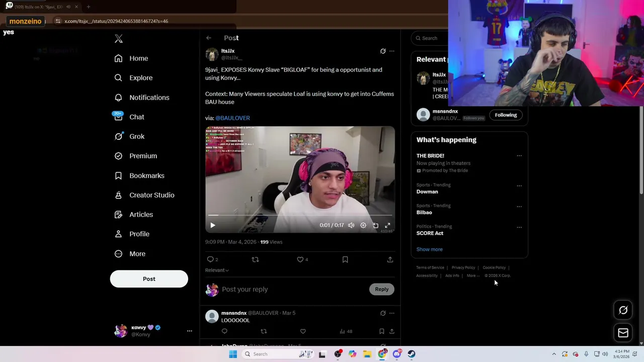Screen dimensions: 644x362
Task: Click the video progress bar
Action: point(300,215)
